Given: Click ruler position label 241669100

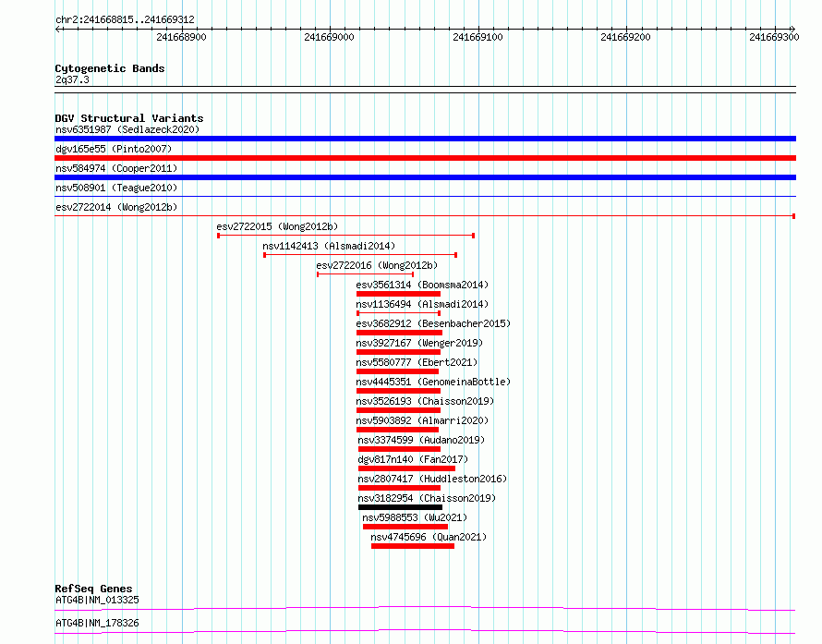Looking at the screenshot, I should pyautogui.click(x=477, y=37).
